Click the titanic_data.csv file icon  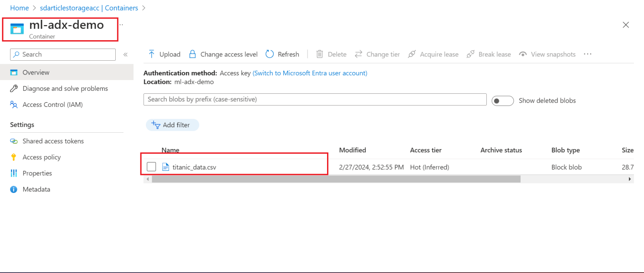[166, 167]
